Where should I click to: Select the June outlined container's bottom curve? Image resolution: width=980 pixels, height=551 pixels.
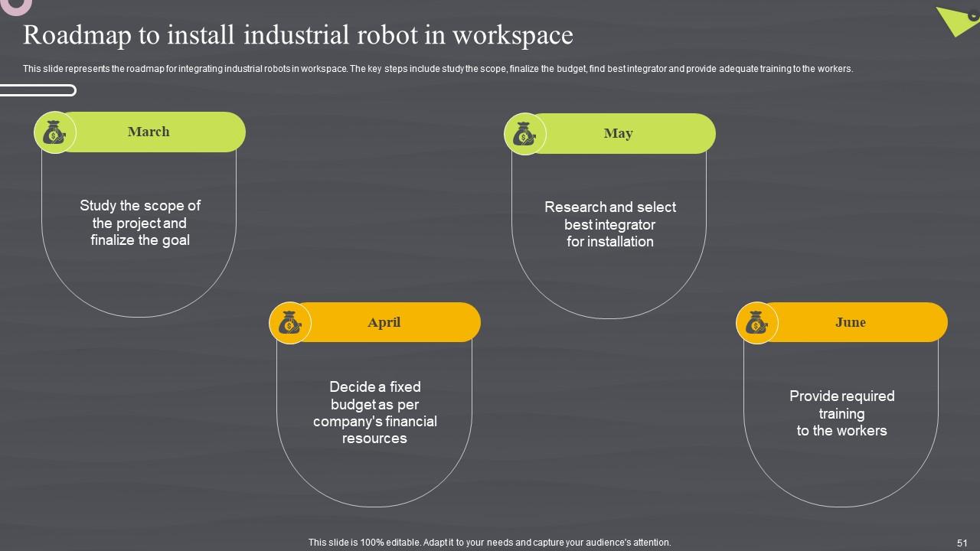point(841,506)
